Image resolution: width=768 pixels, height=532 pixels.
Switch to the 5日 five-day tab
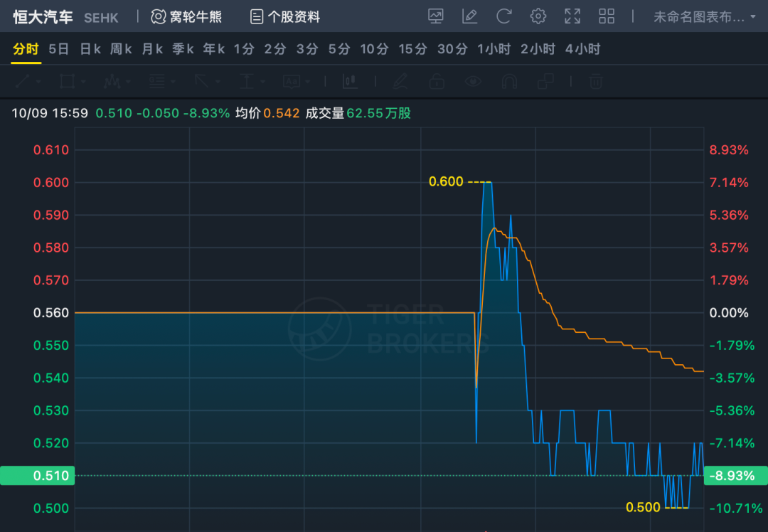point(59,49)
